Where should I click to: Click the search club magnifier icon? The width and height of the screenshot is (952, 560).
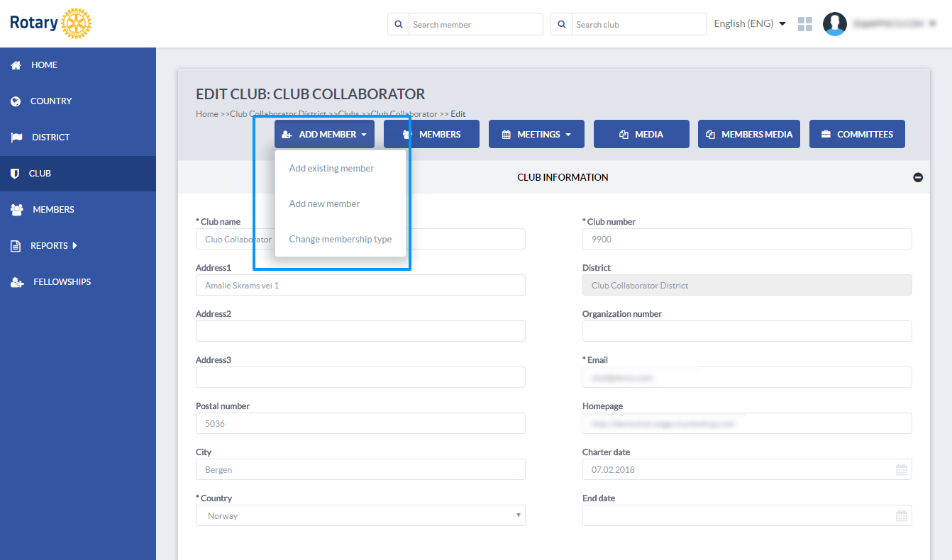(x=561, y=24)
